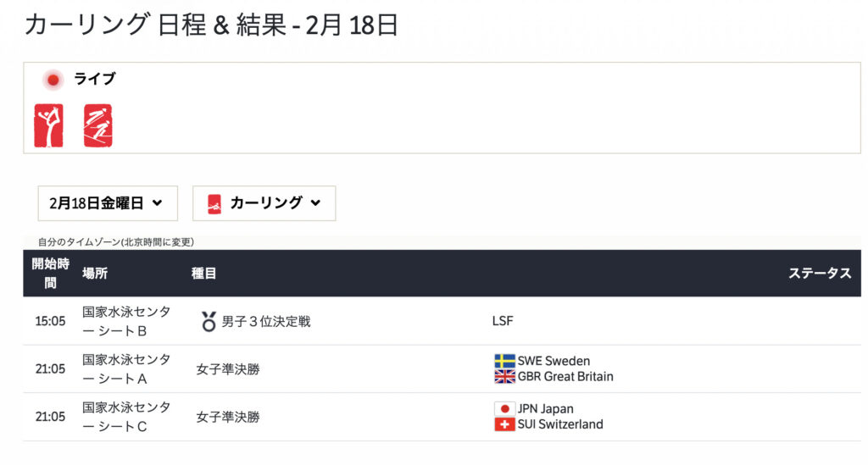The height and width of the screenshot is (465, 868).
Task: Click the Great Britain flag icon
Action: click(x=504, y=377)
